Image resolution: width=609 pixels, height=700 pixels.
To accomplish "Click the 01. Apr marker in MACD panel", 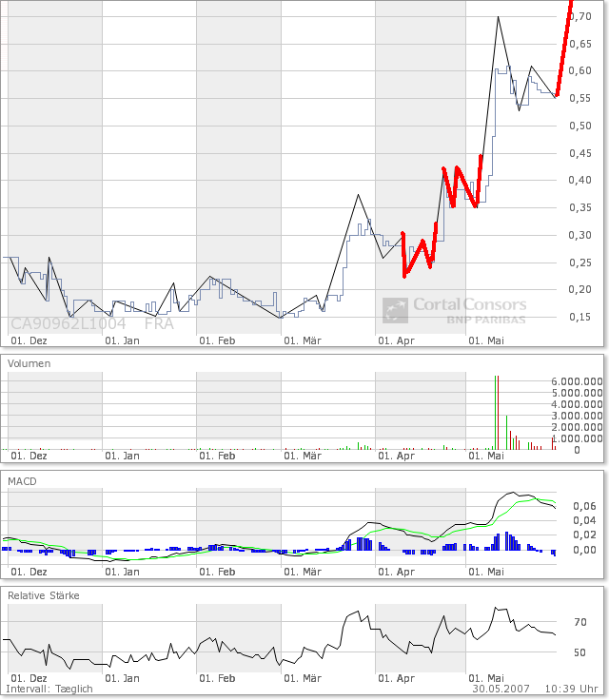I will point(396,572).
